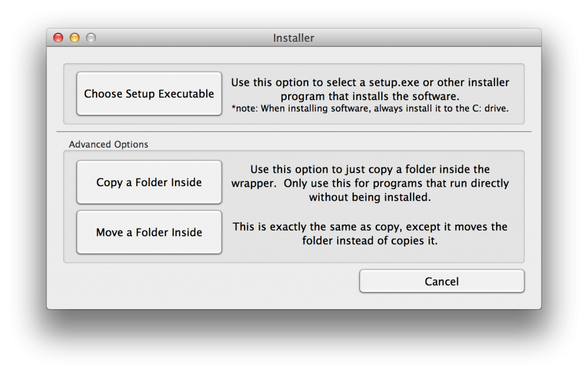Click the Choose Setup Executable button
This screenshot has height=374, width=588.
(x=149, y=94)
